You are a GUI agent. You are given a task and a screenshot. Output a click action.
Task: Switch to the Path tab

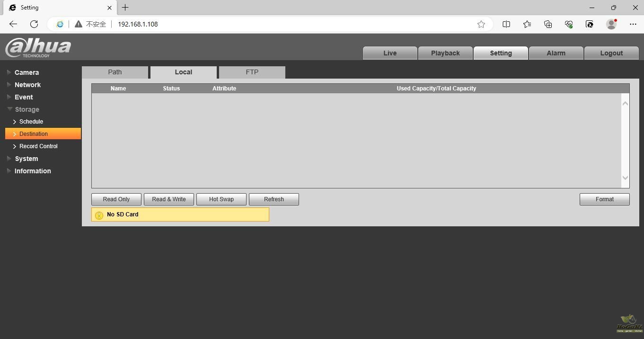point(115,72)
